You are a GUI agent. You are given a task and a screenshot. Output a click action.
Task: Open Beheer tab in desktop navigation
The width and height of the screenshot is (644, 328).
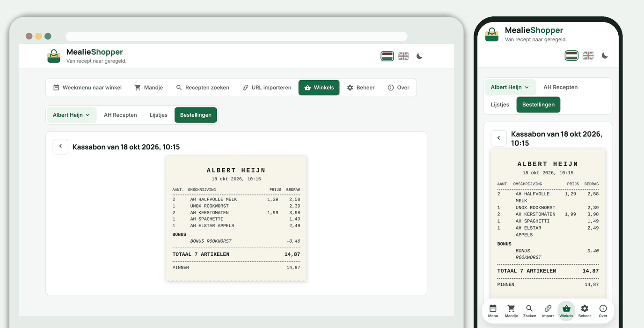click(x=360, y=88)
